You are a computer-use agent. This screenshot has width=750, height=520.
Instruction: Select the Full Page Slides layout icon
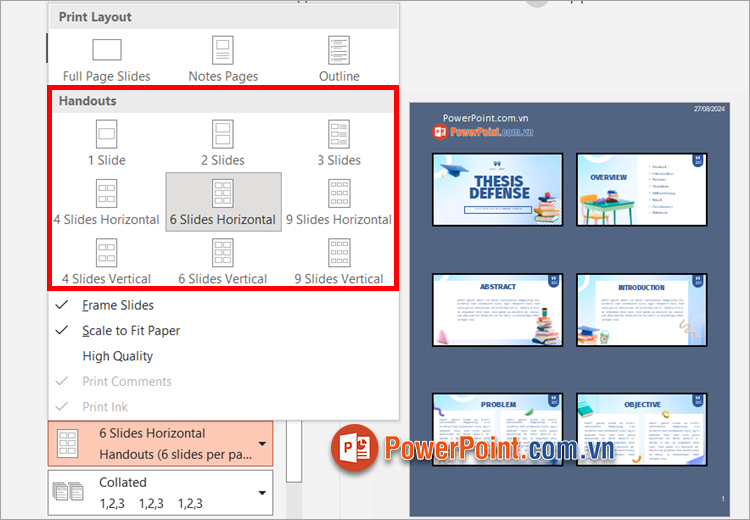(x=106, y=51)
